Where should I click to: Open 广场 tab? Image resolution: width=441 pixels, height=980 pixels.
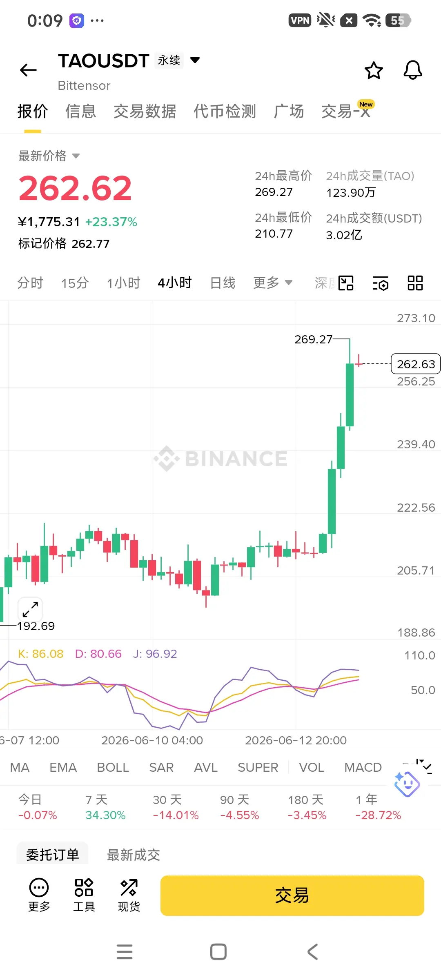point(289,111)
